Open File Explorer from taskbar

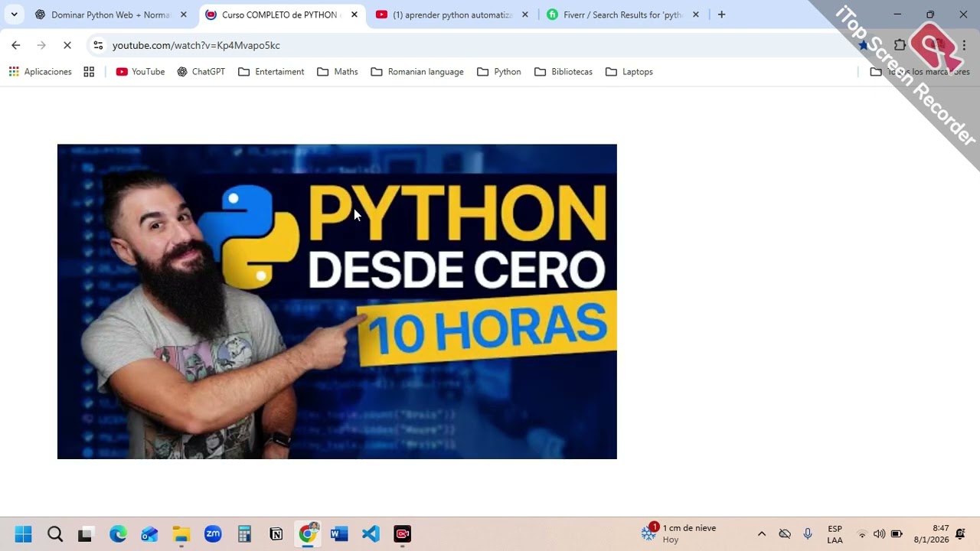coord(181,533)
